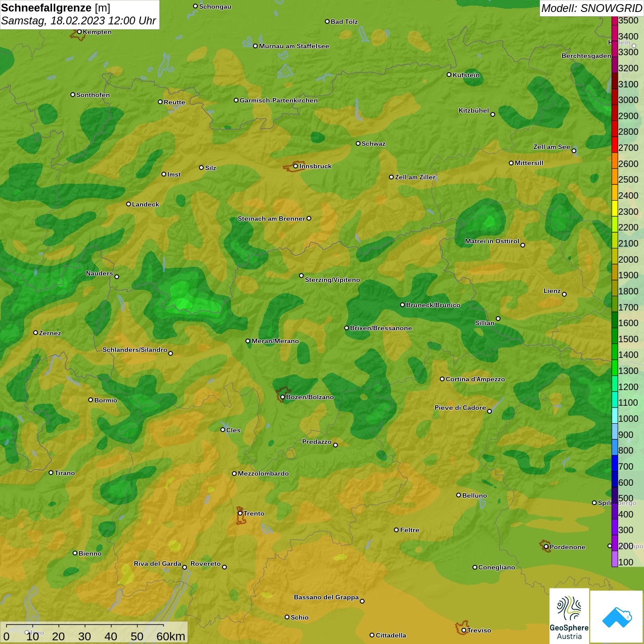Click the Modell: SNOWGRID label
Viewport: 644px width, 644px height.
[x=592, y=8]
